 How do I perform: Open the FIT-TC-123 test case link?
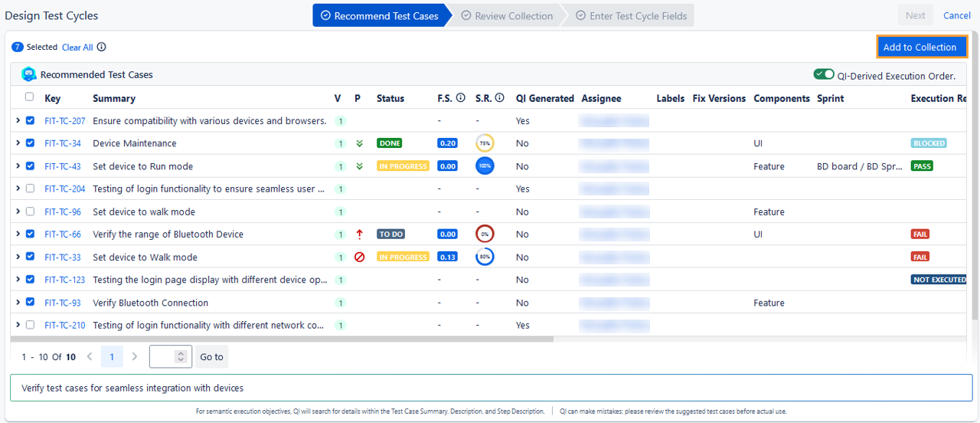coord(65,280)
